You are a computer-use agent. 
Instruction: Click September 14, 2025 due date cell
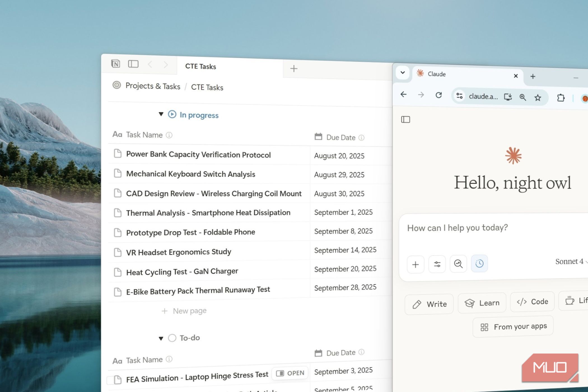345,250
